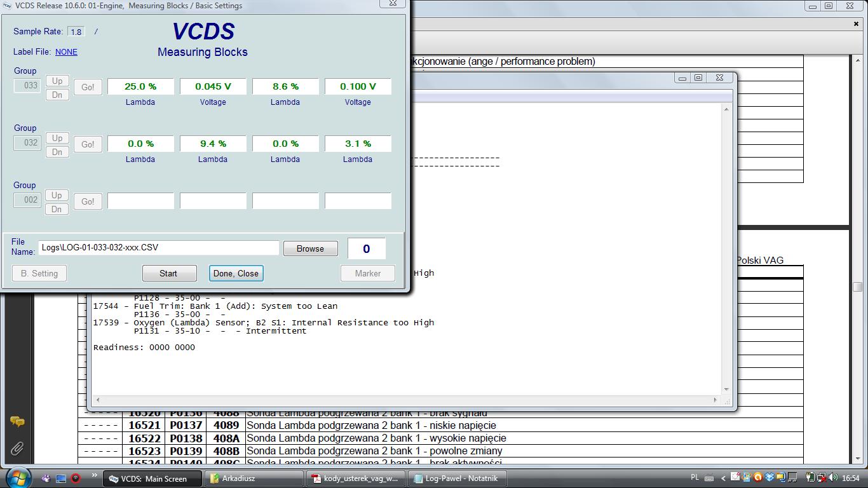868x488 pixels.
Task: Click the PL language indicator
Action: pyautogui.click(x=695, y=478)
